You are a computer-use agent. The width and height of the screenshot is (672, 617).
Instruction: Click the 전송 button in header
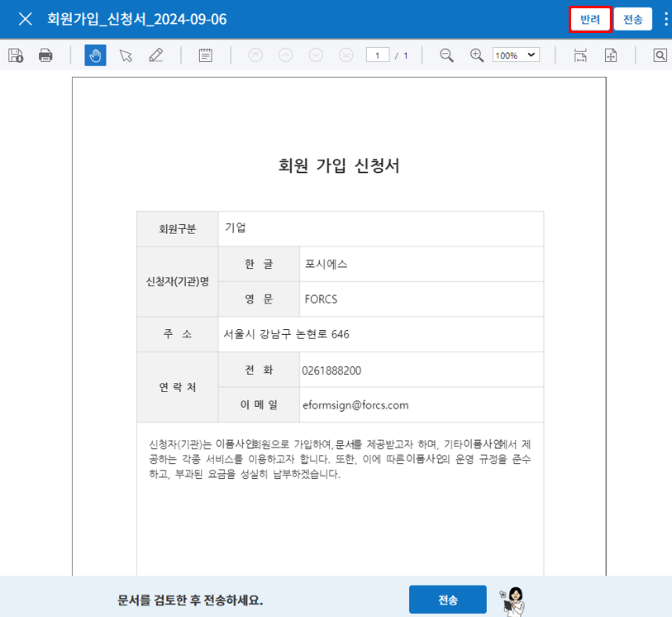[x=632, y=19]
